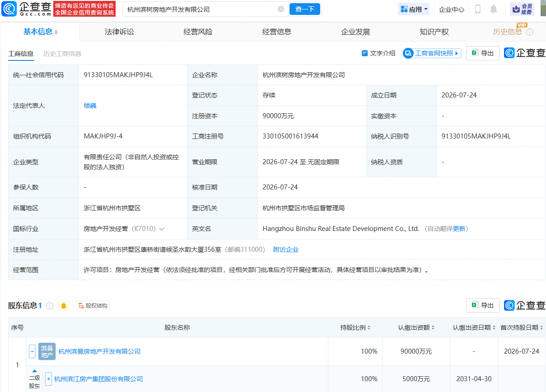
Task: Click the 文字介绍 icon
Action: (365, 53)
